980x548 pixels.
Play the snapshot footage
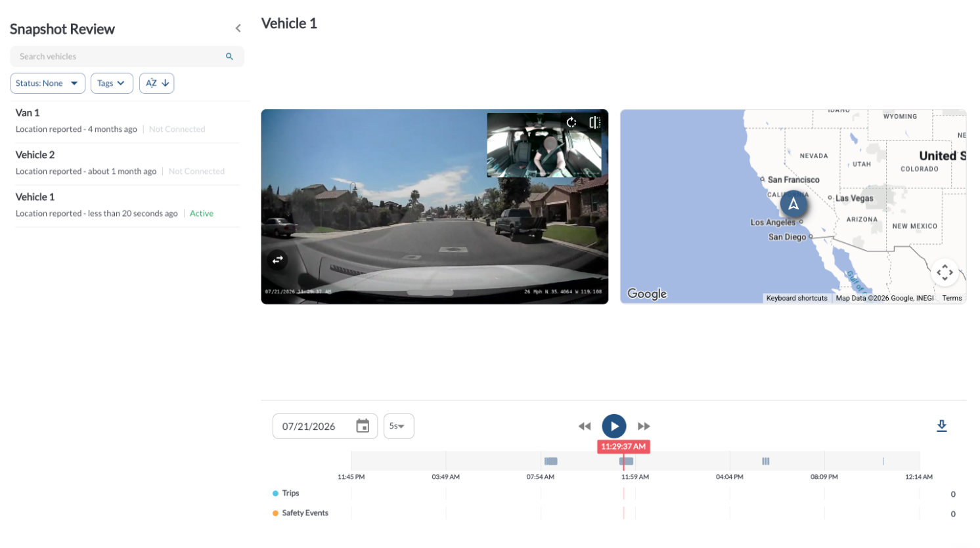(614, 427)
